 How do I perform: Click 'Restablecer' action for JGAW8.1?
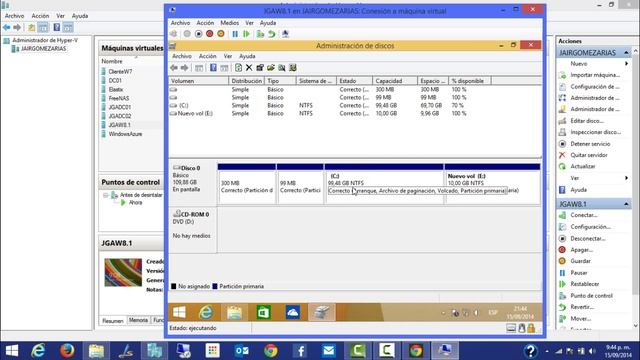(x=585, y=284)
